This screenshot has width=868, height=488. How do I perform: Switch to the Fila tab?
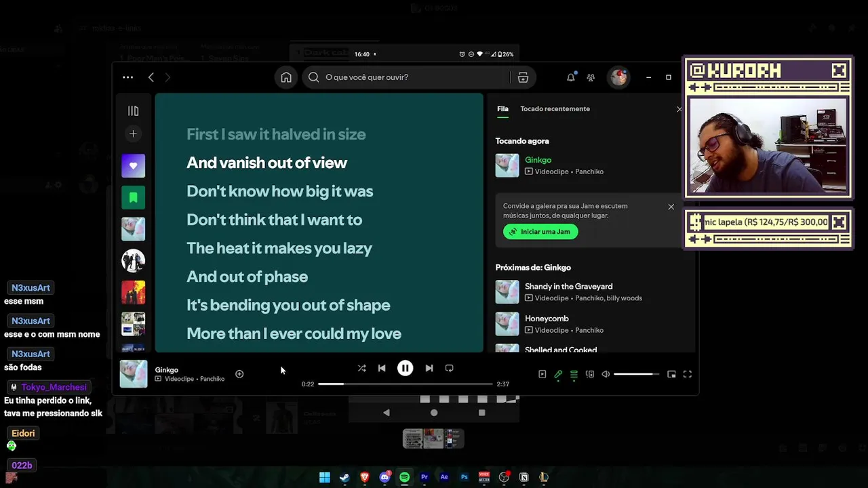[x=502, y=108]
